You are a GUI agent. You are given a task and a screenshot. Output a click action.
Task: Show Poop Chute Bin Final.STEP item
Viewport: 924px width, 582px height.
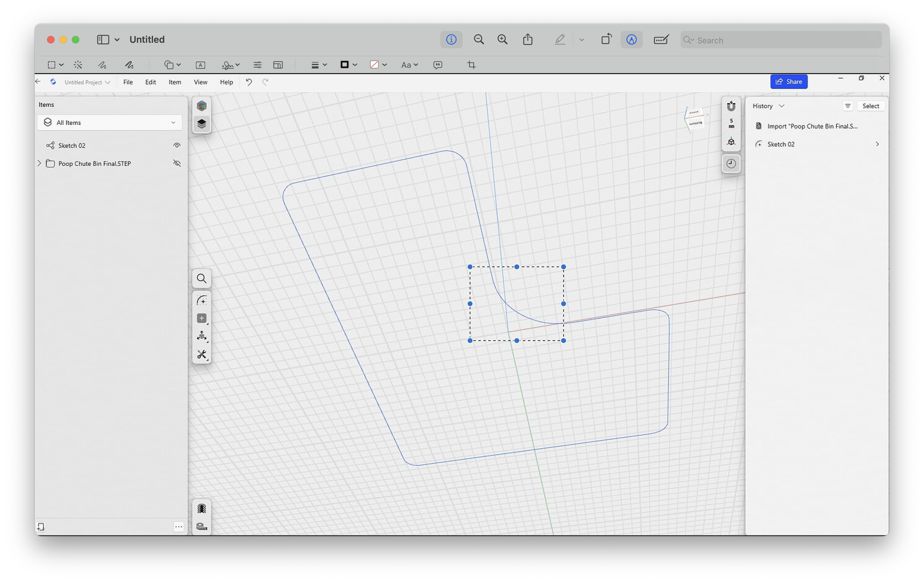click(177, 163)
